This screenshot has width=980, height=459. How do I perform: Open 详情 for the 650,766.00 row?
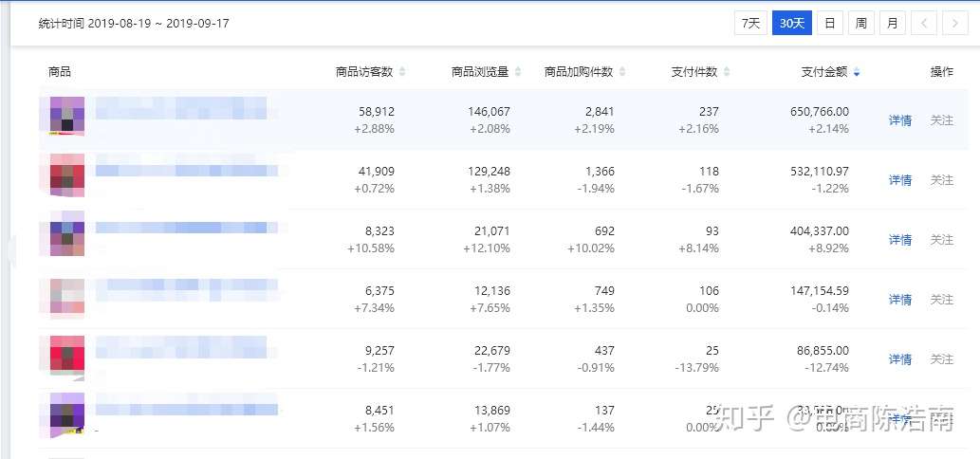coord(900,120)
